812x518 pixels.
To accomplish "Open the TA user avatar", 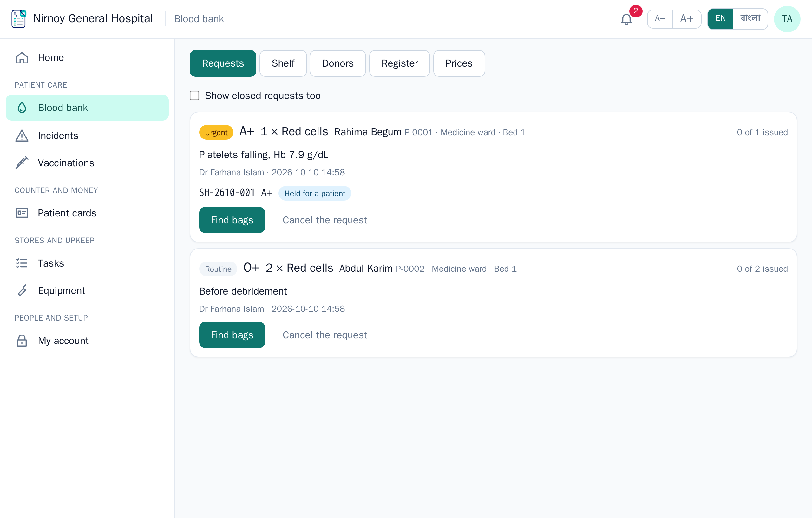I will tap(787, 19).
